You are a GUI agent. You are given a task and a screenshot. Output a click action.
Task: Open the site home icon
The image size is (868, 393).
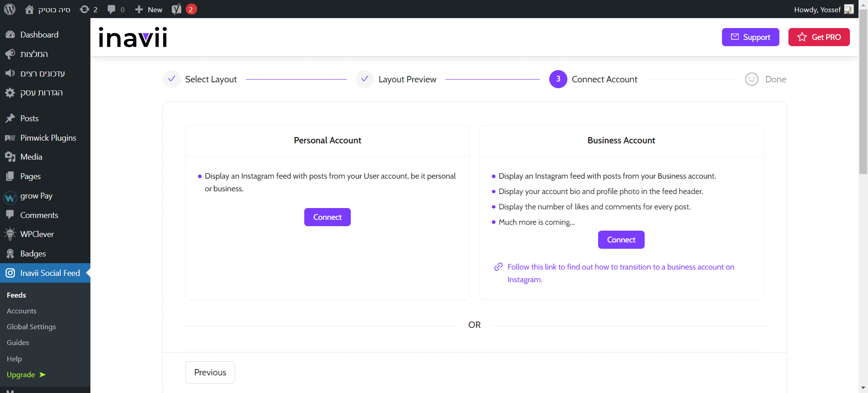pyautogui.click(x=29, y=9)
